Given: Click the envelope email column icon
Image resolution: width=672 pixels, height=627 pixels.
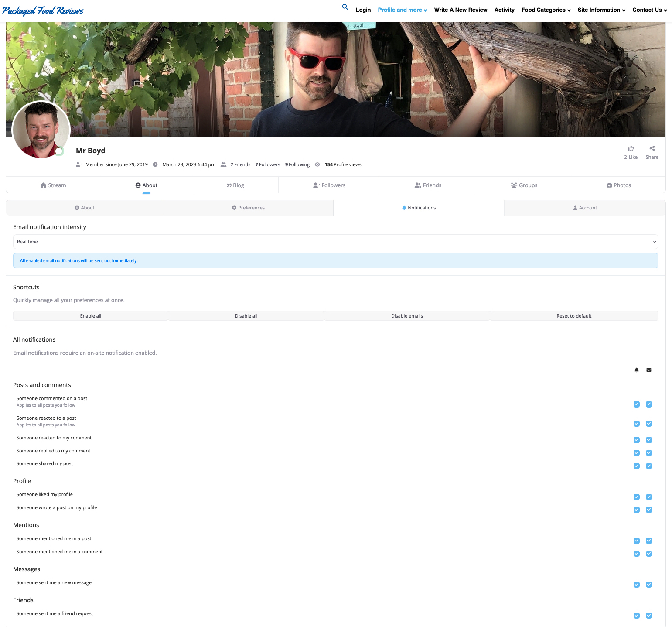Looking at the screenshot, I should tap(649, 370).
